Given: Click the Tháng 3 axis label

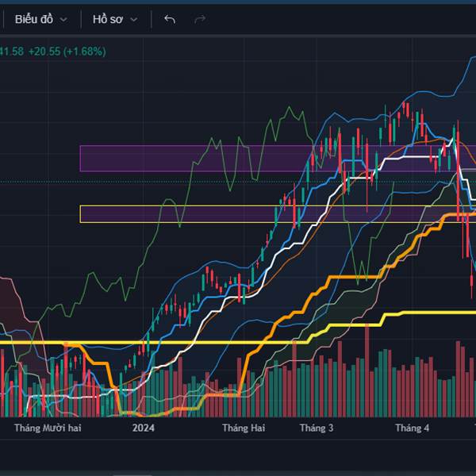Looking at the screenshot, I should [x=317, y=428].
